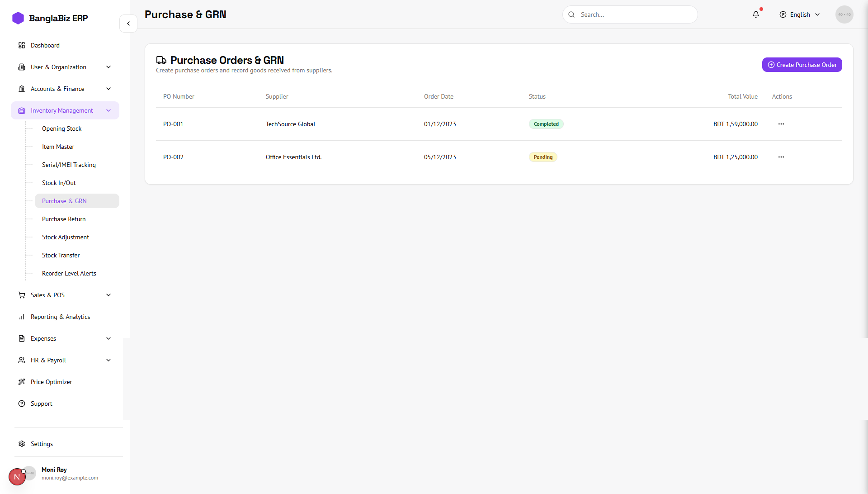Click the Pending status badge
The width and height of the screenshot is (868, 494).
click(542, 157)
